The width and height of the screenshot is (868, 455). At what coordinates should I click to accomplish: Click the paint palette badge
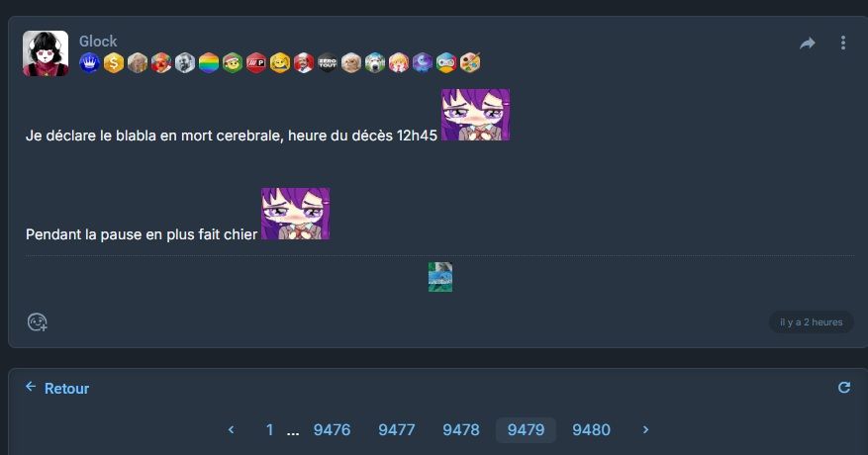(x=470, y=62)
